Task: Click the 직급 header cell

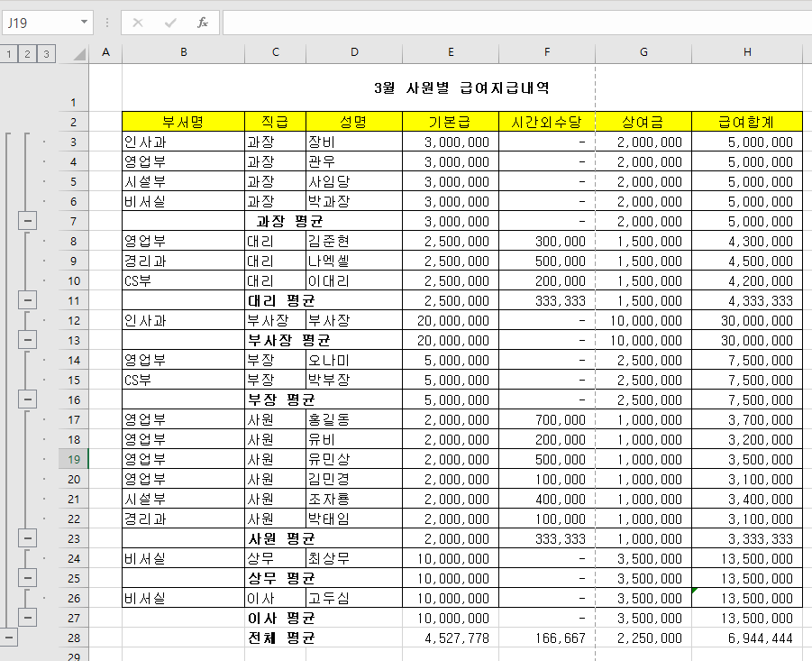Action: click(x=276, y=123)
